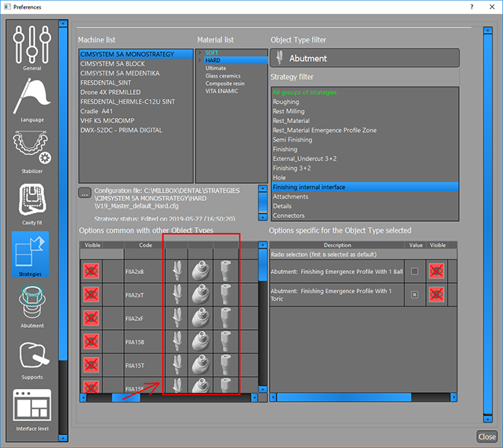Screen dimensions: 503x448
Task: Click the tooth icon in FIIA2xT row
Action: pos(176,294)
